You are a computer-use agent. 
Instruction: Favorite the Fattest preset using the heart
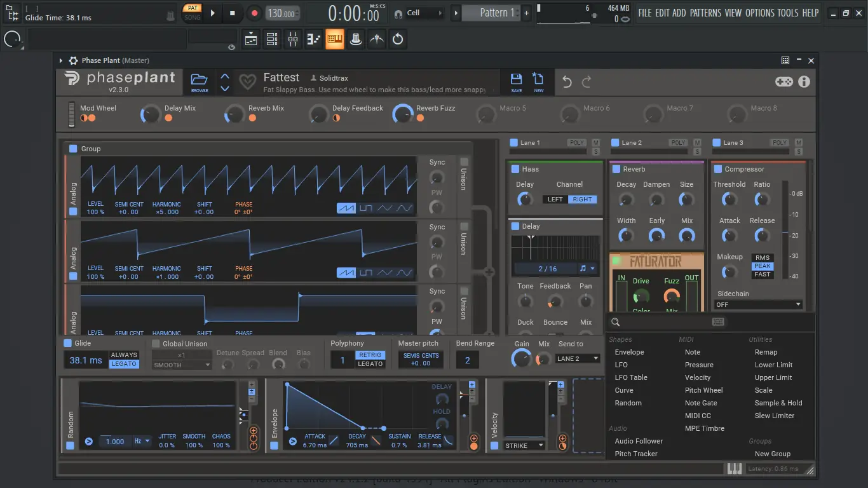point(247,82)
